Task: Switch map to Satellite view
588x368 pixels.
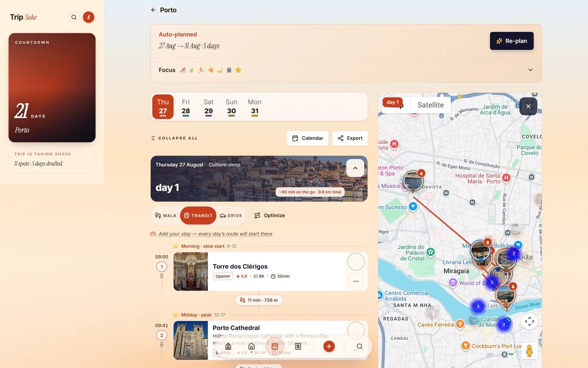Action: [x=430, y=105]
